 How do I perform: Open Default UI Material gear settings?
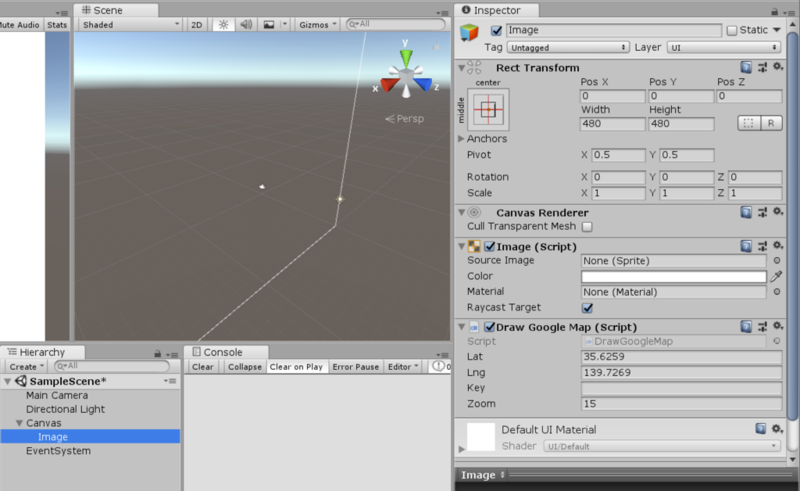point(777,429)
